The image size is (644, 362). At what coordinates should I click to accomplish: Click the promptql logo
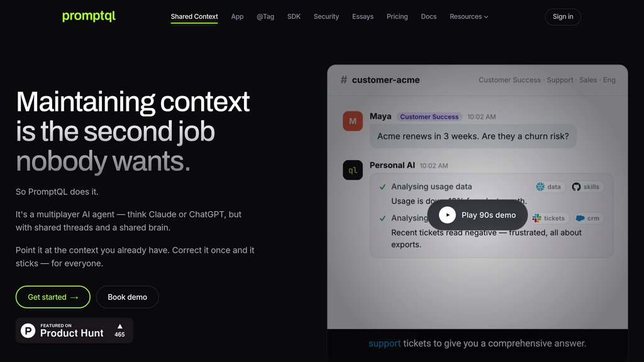(x=89, y=16)
